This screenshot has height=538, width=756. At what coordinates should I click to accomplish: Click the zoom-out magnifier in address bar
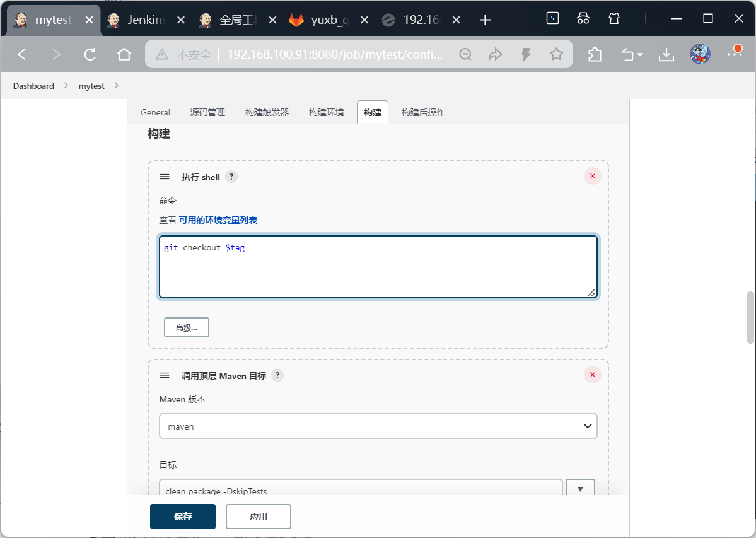pos(465,54)
